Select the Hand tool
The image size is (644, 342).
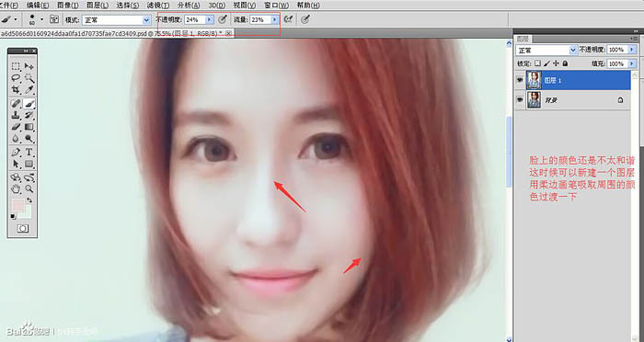pos(16,189)
